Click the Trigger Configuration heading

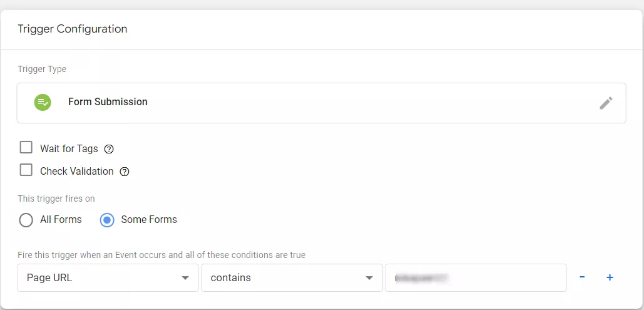[x=73, y=29]
